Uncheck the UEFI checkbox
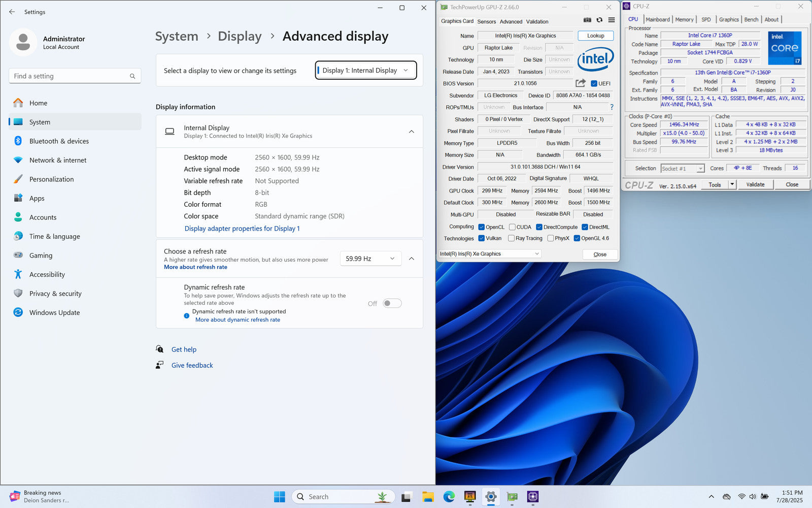The width and height of the screenshot is (812, 508). [x=594, y=84]
